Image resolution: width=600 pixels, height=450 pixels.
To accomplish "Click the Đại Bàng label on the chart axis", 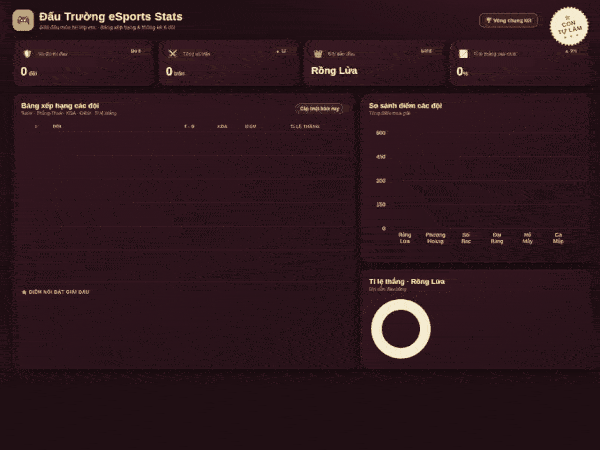I will tap(497, 238).
